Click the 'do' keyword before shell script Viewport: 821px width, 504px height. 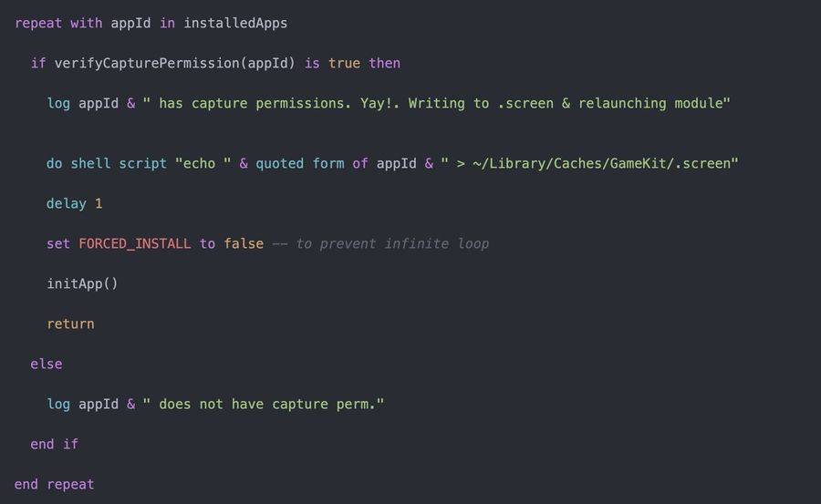click(x=55, y=163)
